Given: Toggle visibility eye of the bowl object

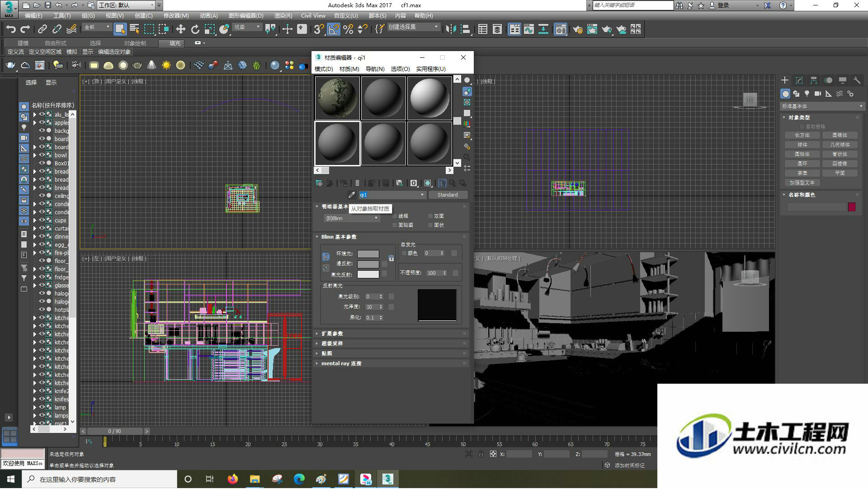Looking at the screenshot, I should (x=42, y=155).
